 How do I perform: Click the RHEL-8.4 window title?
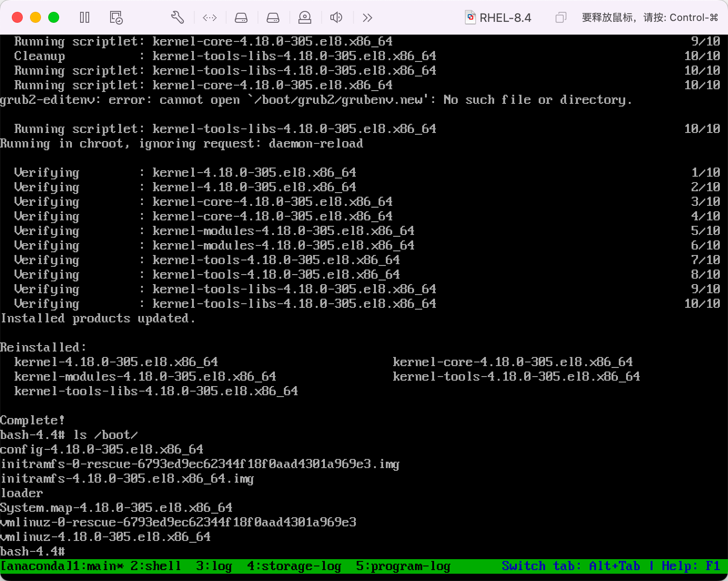pyautogui.click(x=505, y=18)
